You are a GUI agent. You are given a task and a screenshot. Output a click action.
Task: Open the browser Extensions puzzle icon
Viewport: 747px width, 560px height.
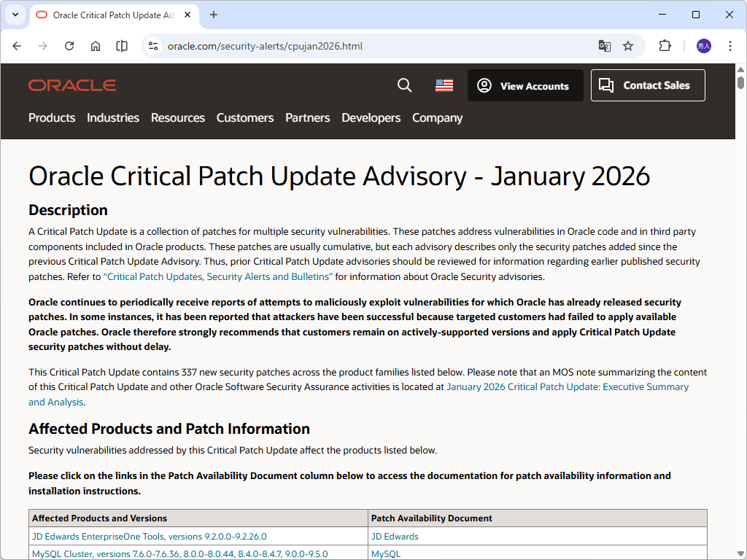tap(665, 45)
